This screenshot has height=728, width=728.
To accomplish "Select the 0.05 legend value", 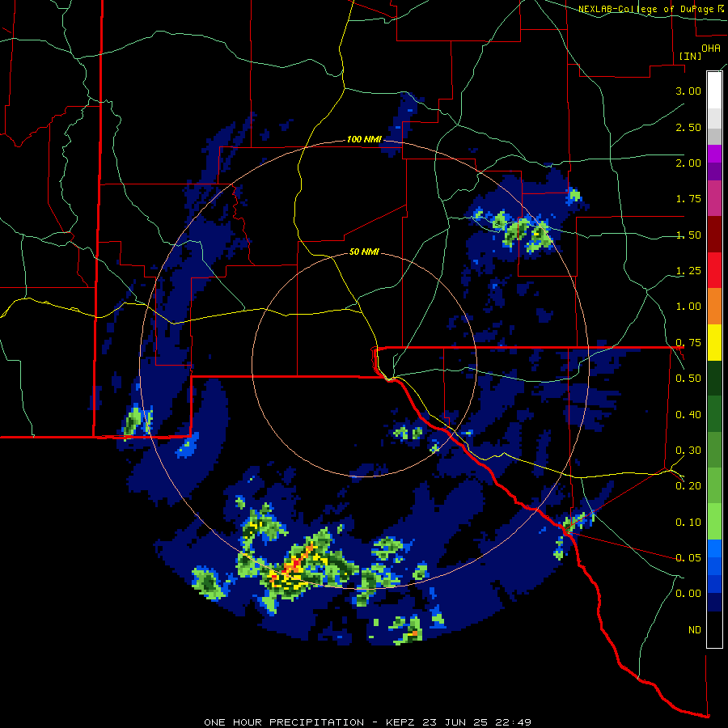I will coord(688,557).
